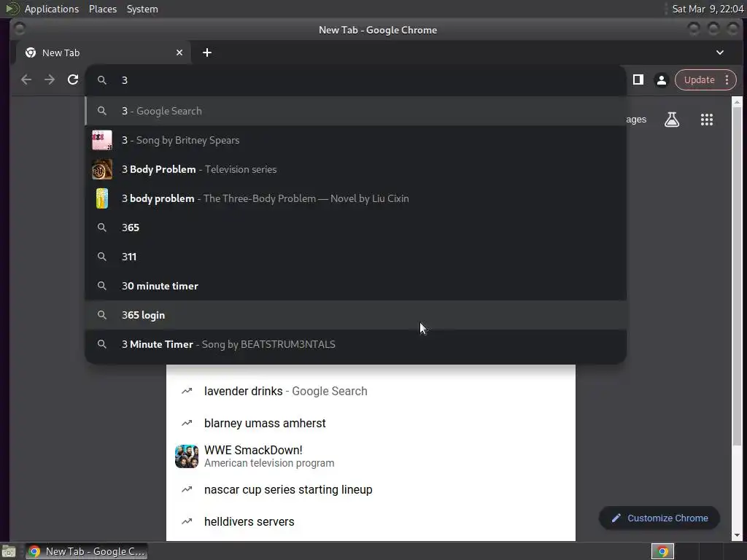The image size is (747, 560).
Task: Click the scrollbar up arrow
Action: coord(737,102)
